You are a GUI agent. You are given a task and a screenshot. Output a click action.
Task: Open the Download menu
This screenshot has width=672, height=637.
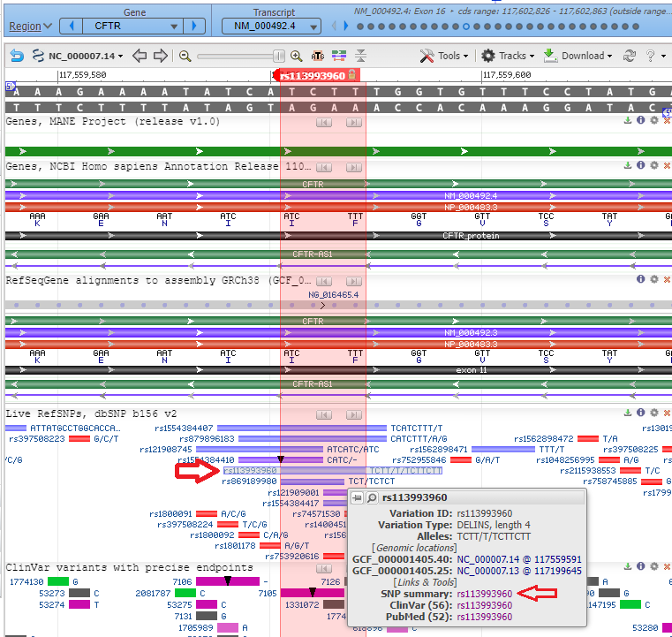[x=578, y=56]
